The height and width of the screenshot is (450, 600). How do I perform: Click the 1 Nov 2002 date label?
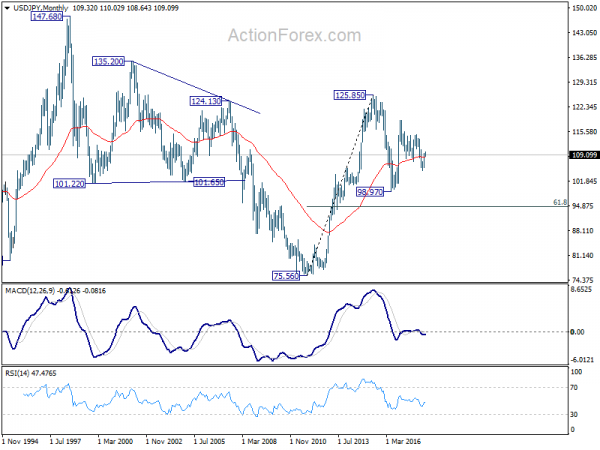pos(164,441)
